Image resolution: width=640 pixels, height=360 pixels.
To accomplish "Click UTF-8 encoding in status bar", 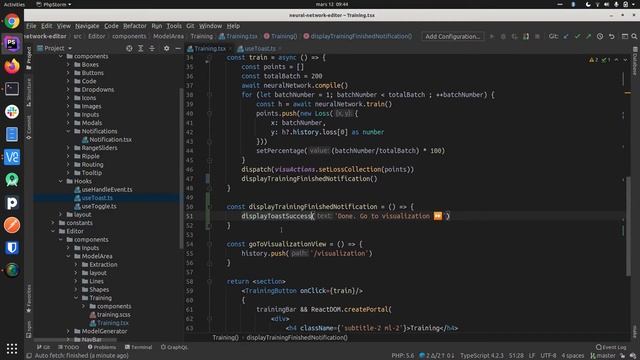I will click(548, 356).
